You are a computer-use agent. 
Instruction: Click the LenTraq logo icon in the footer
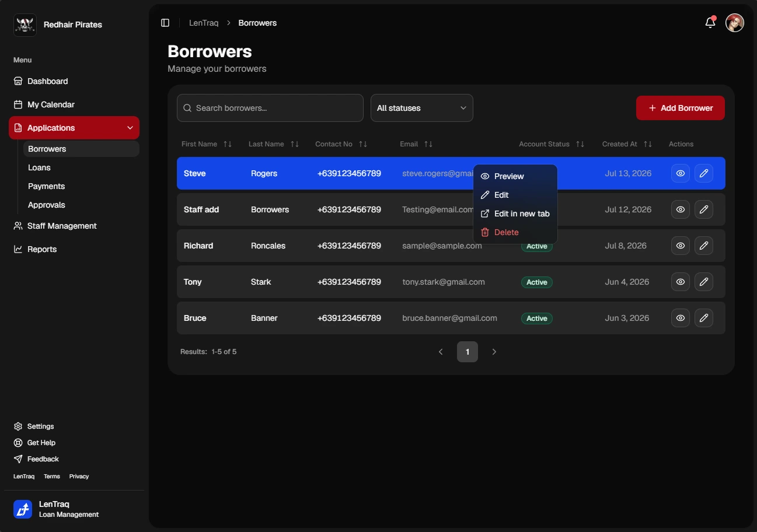[23, 509]
